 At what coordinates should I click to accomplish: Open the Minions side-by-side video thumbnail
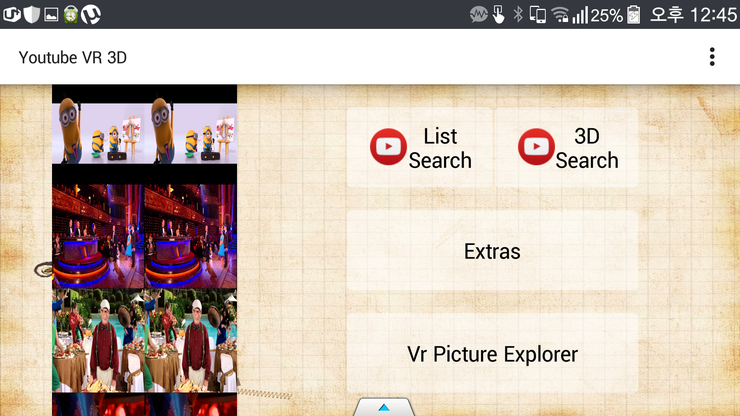pos(144,130)
